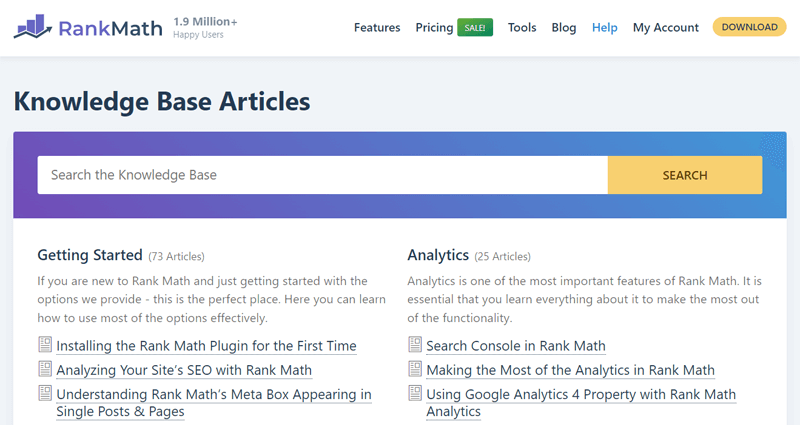Click the document icon beside Analyzing Your Site's SEO
Screen dimensions: 800x425
point(45,369)
